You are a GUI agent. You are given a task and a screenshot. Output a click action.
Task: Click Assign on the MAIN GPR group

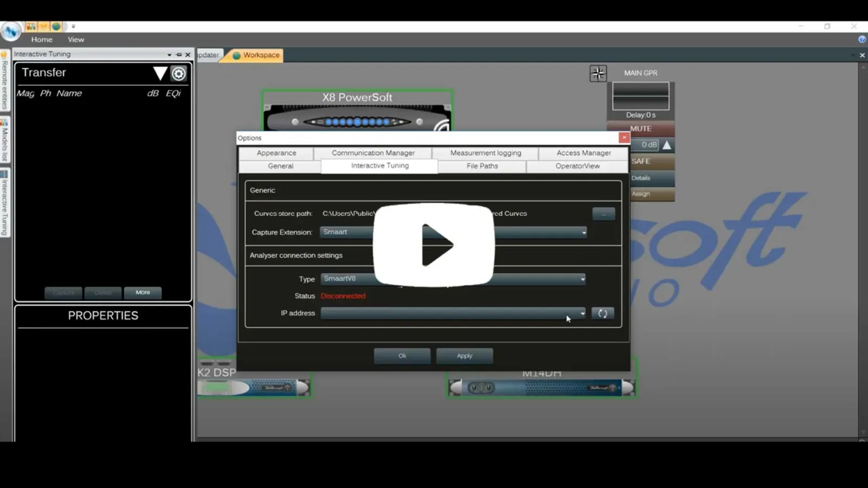click(652, 194)
